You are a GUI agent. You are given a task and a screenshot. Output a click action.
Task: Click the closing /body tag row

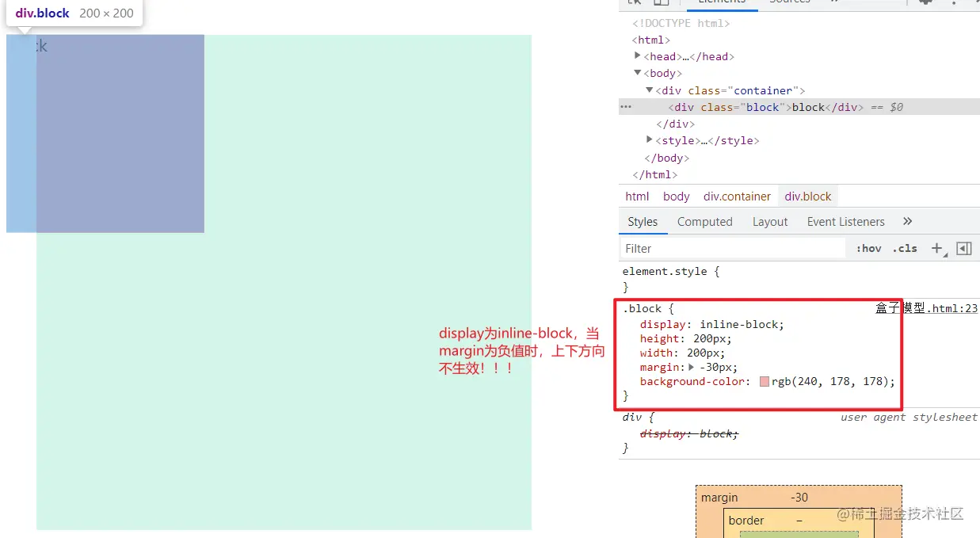[667, 158]
